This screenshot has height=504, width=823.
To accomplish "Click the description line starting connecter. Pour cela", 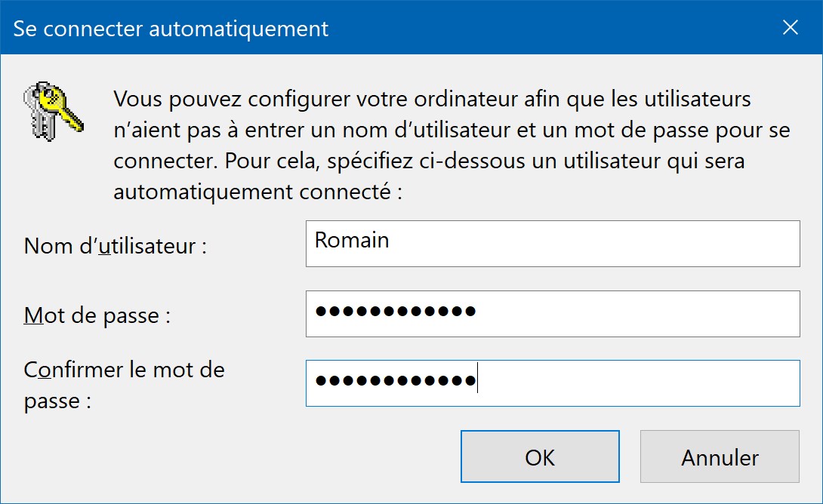I will [x=429, y=161].
